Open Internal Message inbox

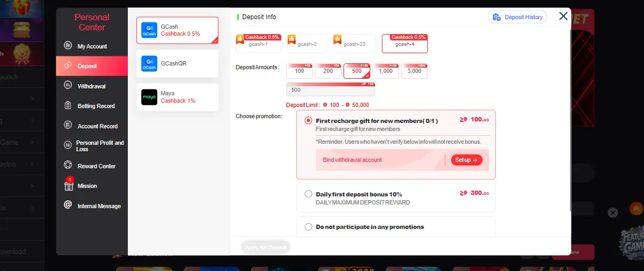(x=92, y=206)
